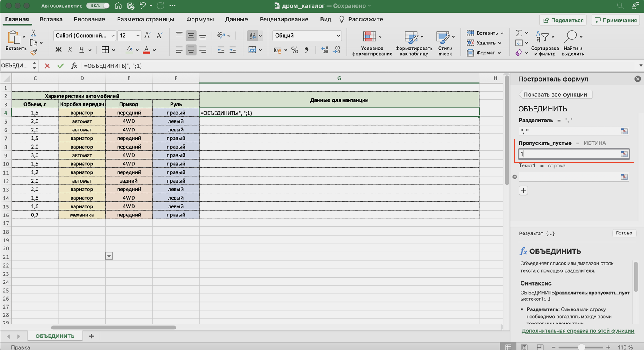
Task: Open the number format Общий dropdown
Action: 338,36
